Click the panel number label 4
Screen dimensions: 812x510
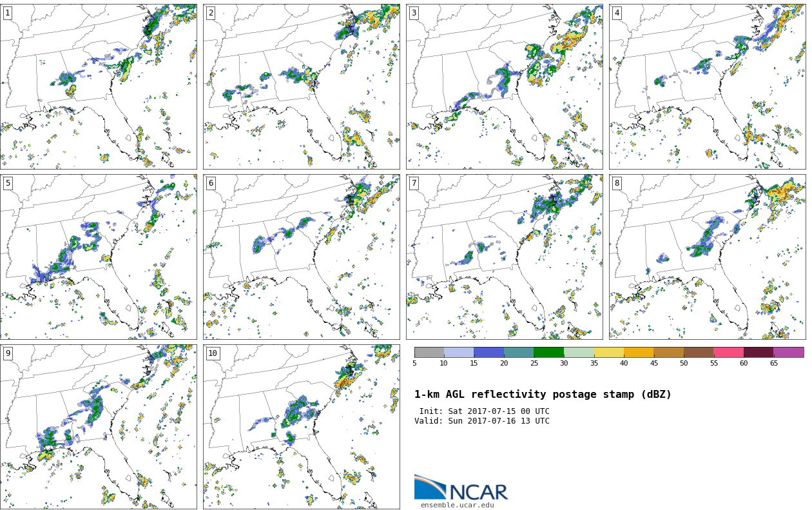[617, 13]
